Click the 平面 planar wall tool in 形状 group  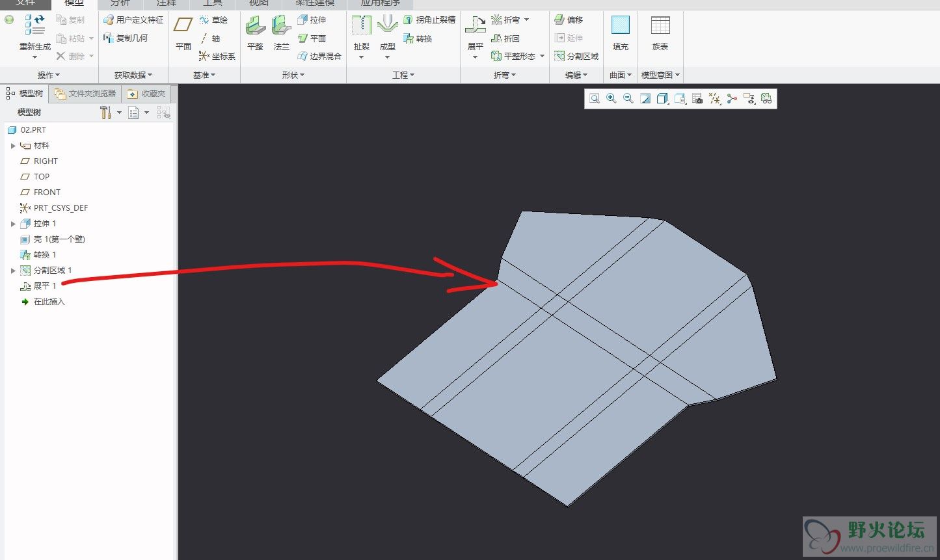click(312, 38)
